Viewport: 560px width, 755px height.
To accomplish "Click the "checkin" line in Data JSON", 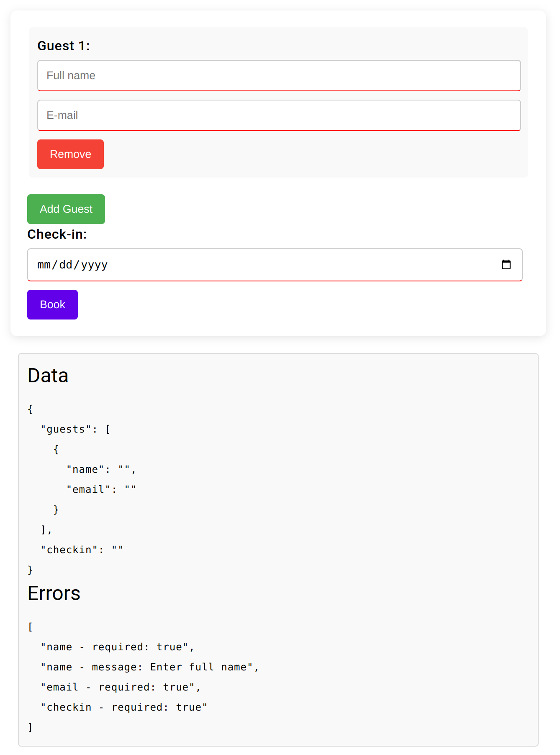I will click(82, 550).
